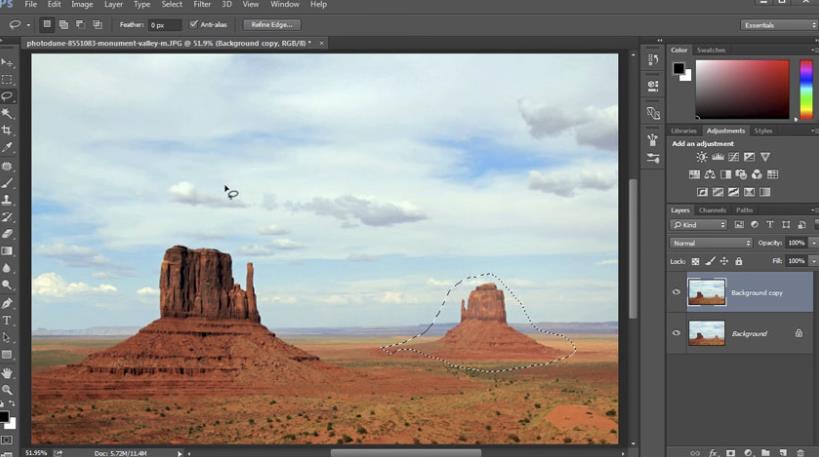Select the Pen tool

click(7, 303)
